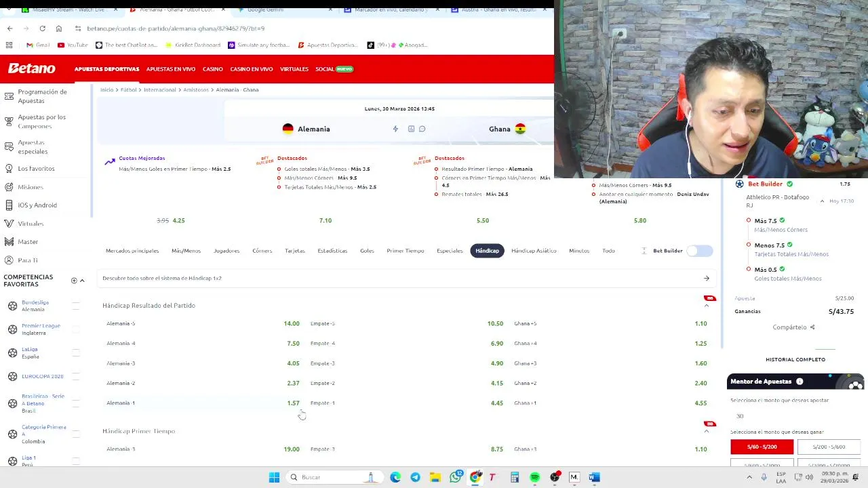Switch to Primer Tiempo tab
868x488 pixels.
(405, 251)
